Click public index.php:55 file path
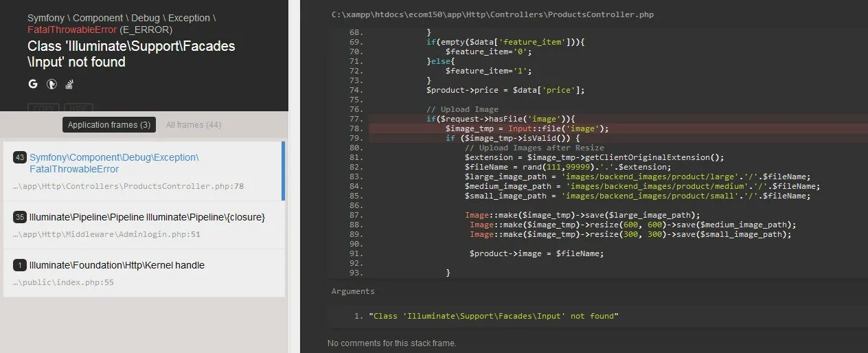 tap(63, 282)
